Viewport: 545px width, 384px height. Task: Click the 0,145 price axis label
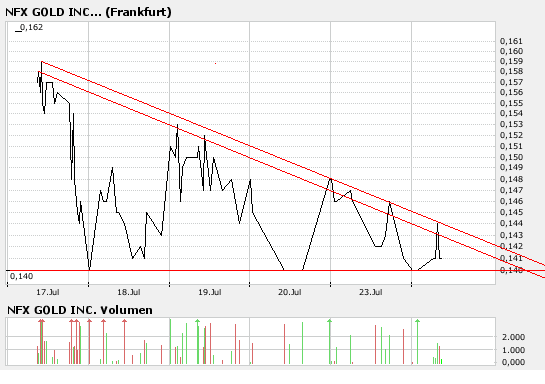(x=511, y=212)
